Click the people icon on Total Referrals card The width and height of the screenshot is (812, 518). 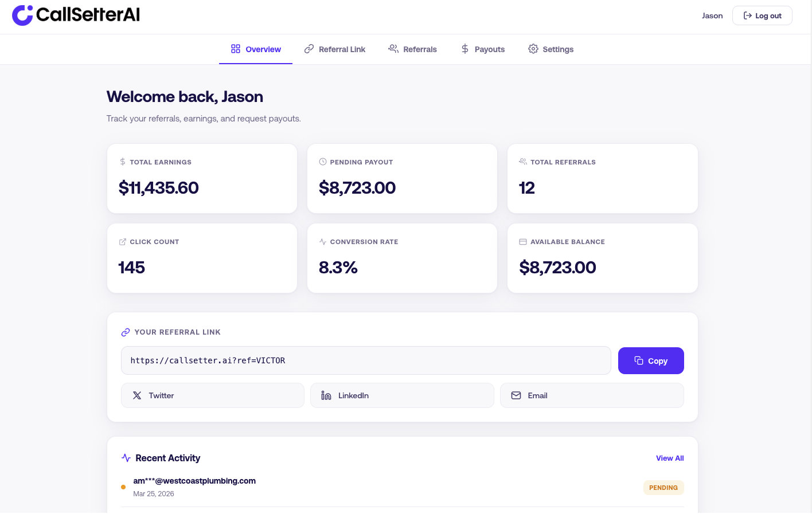[x=522, y=161]
